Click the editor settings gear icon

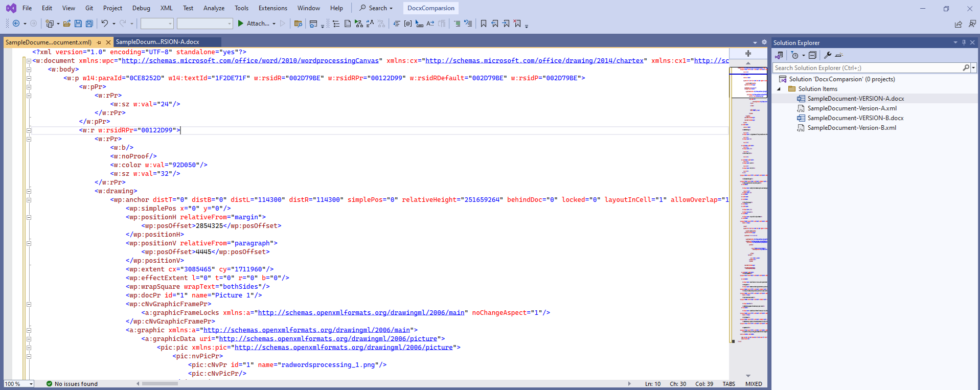click(x=764, y=42)
